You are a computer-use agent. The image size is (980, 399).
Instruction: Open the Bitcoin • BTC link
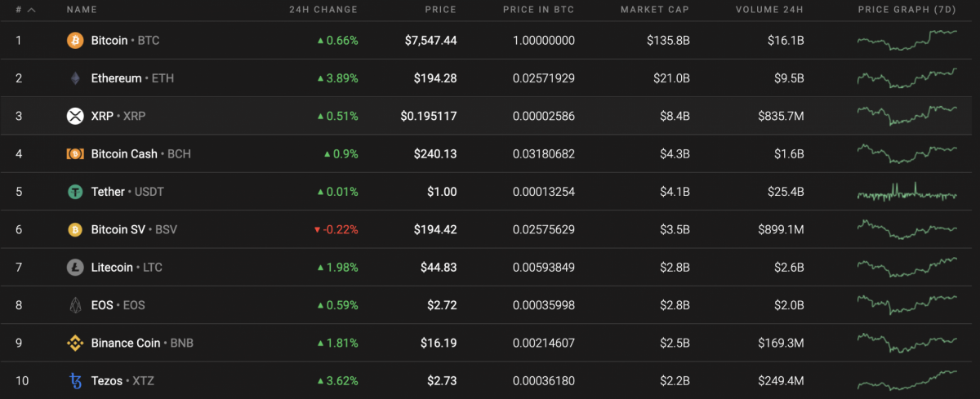click(125, 40)
